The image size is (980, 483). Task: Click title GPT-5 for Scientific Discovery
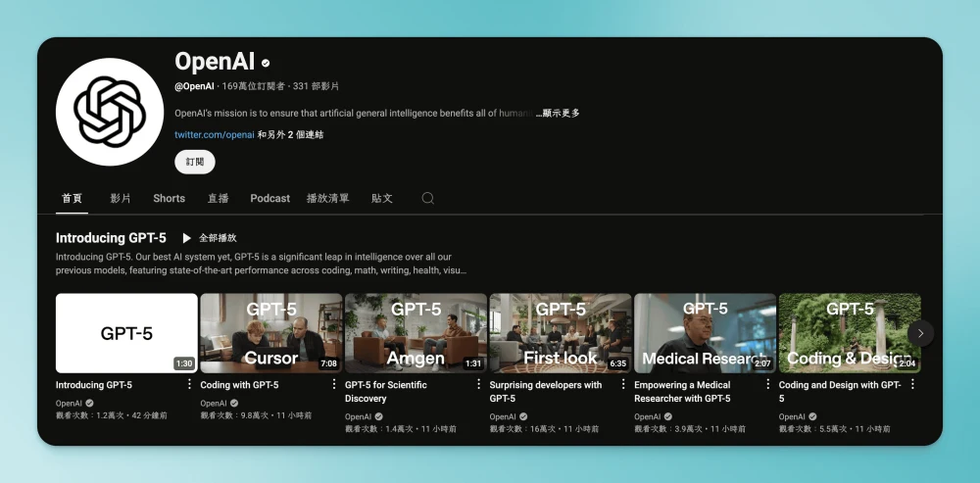[x=385, y=392]
